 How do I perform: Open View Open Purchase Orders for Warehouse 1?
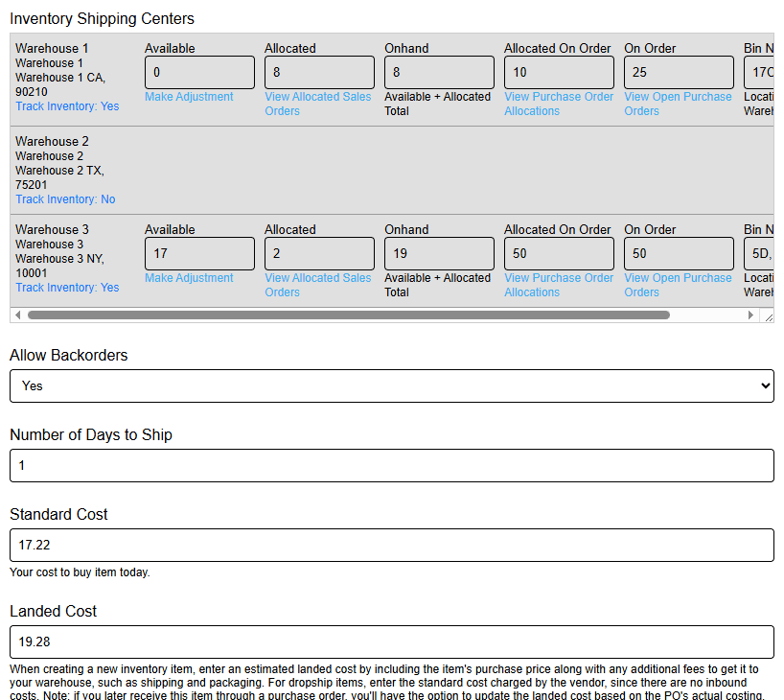(678, 104)
